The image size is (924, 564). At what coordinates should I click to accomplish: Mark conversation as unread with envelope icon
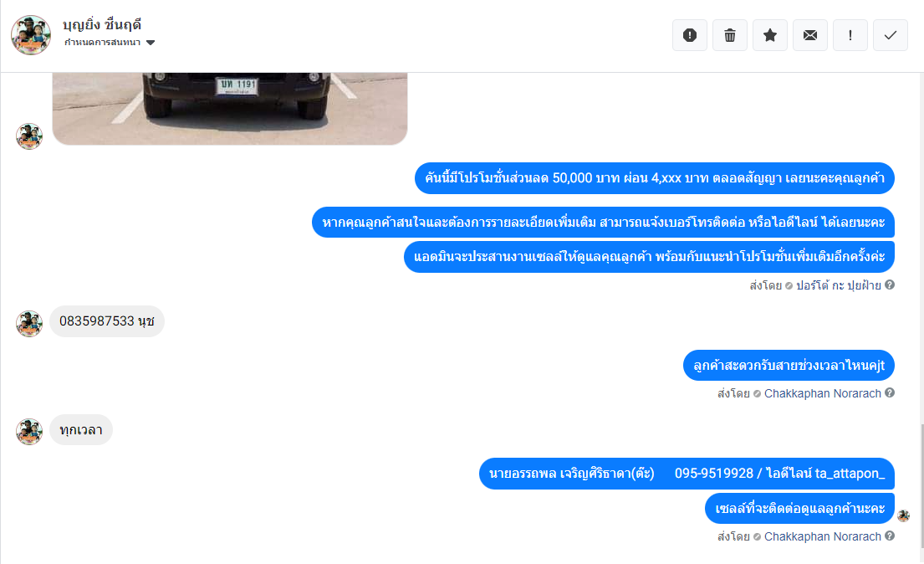(809, 35)
